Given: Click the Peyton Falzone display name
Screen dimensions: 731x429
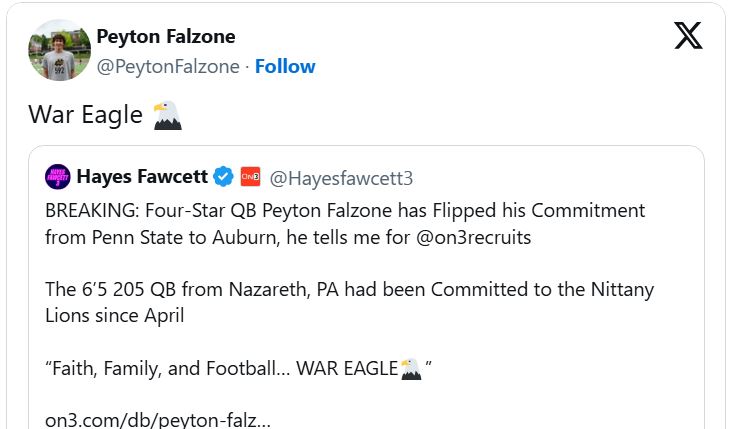Looking at the screenshot, I should coord(166,37).
